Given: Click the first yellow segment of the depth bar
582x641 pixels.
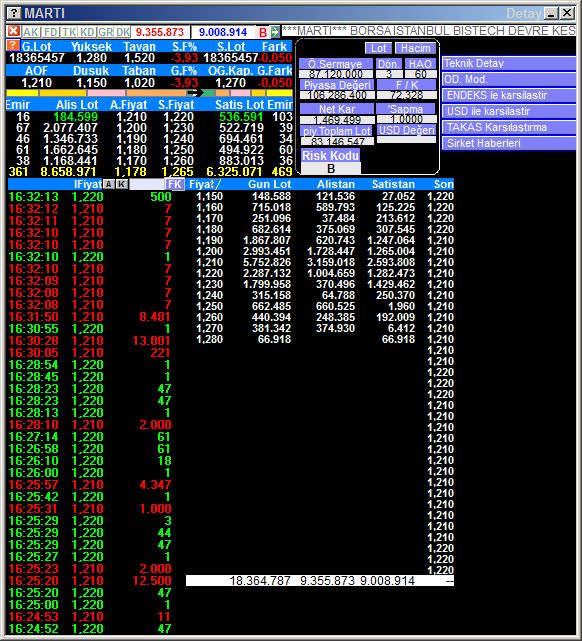Looking at the screenshot, I should point(22,93).
